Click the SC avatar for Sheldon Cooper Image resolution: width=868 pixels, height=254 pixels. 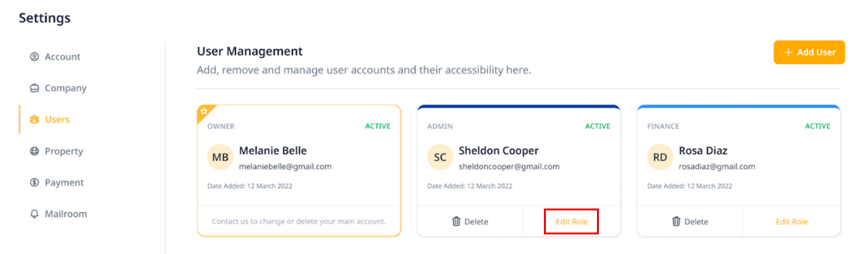click(x=440, y=158)
